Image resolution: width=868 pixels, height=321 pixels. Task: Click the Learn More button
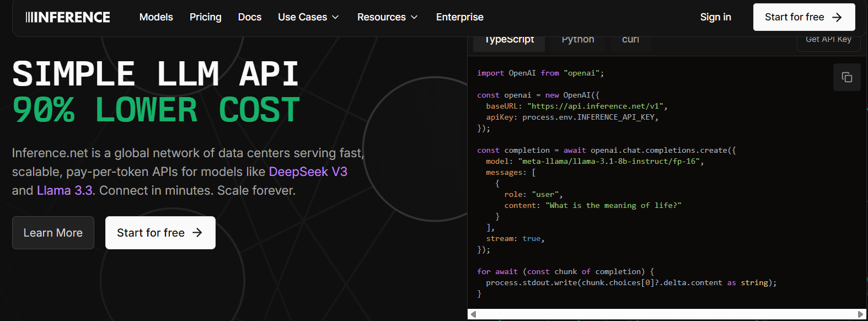pyautogui.click(x=53, y=233)
